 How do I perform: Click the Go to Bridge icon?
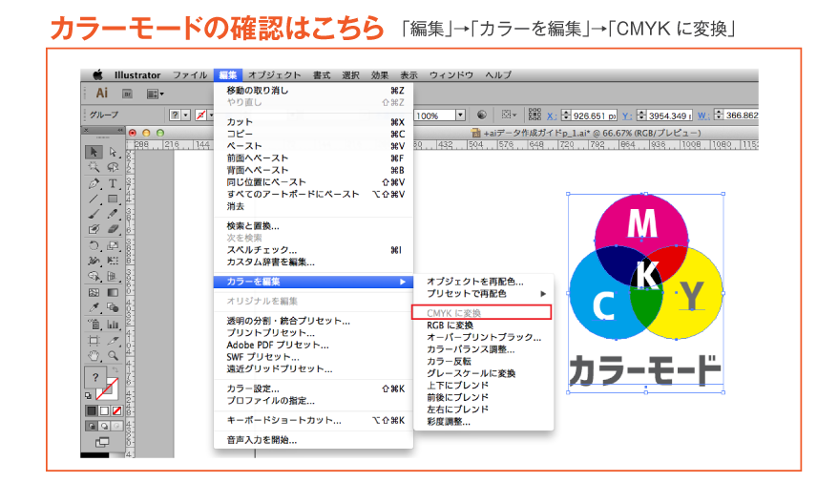click(127, 94)
